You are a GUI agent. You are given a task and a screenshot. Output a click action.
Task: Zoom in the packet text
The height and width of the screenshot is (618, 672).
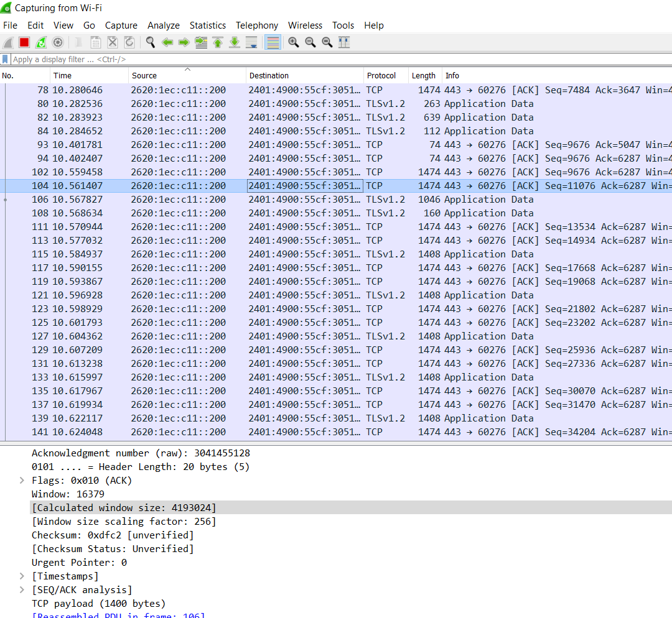pos(294,42)
